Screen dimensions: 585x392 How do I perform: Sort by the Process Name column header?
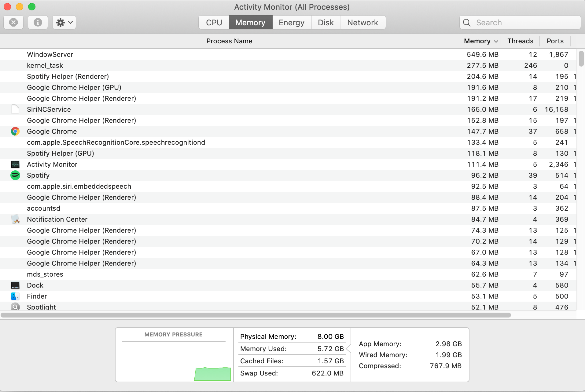pyautogui.click(x=230, y=41)
